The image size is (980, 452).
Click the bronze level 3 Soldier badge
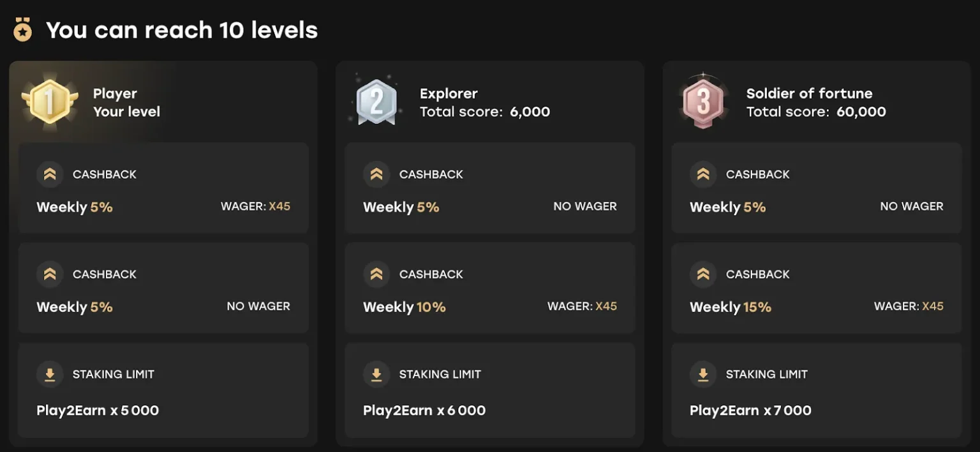(x=703, y=102)
